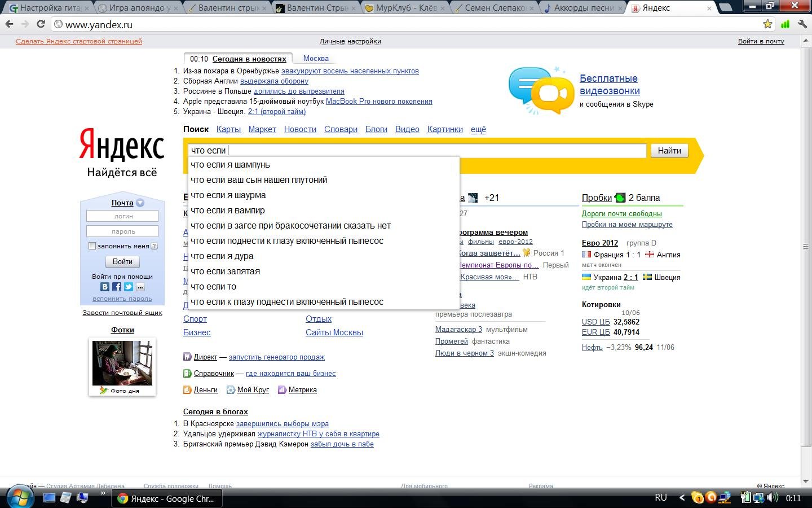Open the ещё services dropdown

(x=478, y=129)
